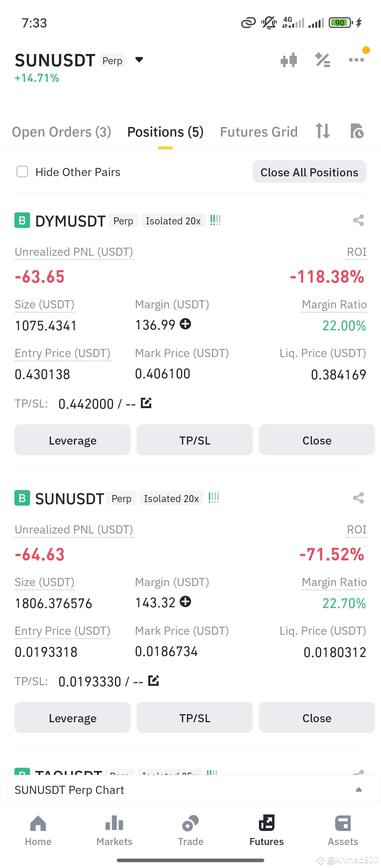Viewport: 381px width, 868px height.
Task: Expand the SUNUSDT Perp pair dropdown arrow
Action: (x=139, y=60)
